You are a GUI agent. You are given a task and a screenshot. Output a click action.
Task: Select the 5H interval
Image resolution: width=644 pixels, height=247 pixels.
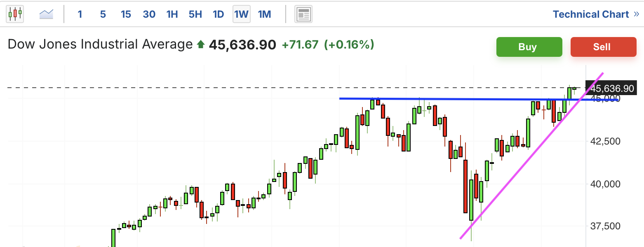[195, 14]
